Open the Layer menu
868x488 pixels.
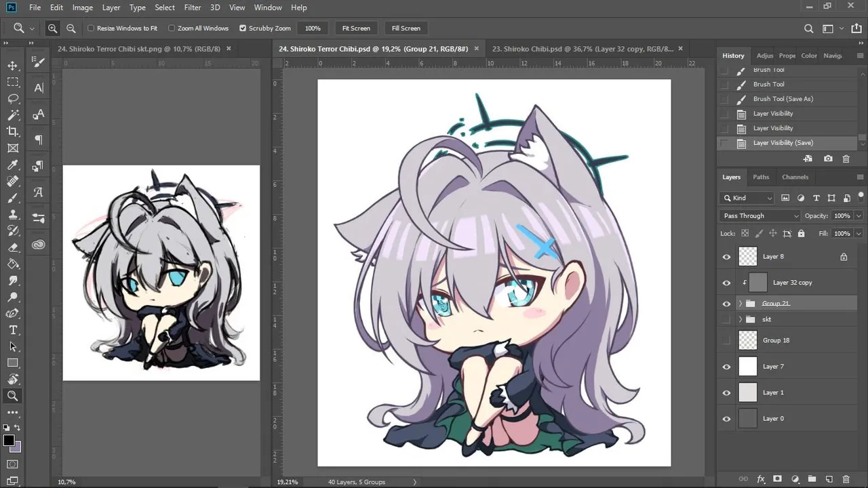[x=111, y=7]
